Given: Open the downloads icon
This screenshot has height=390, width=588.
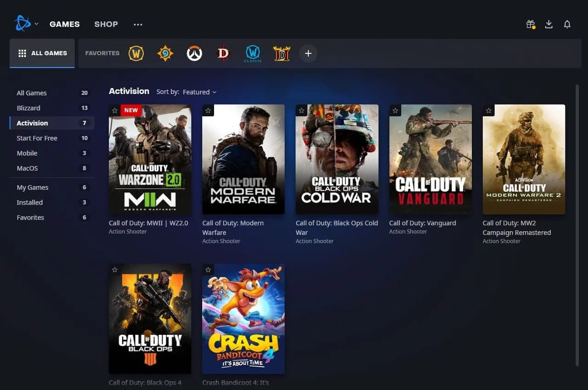Looking at the screenshot, I should point(548,24).
